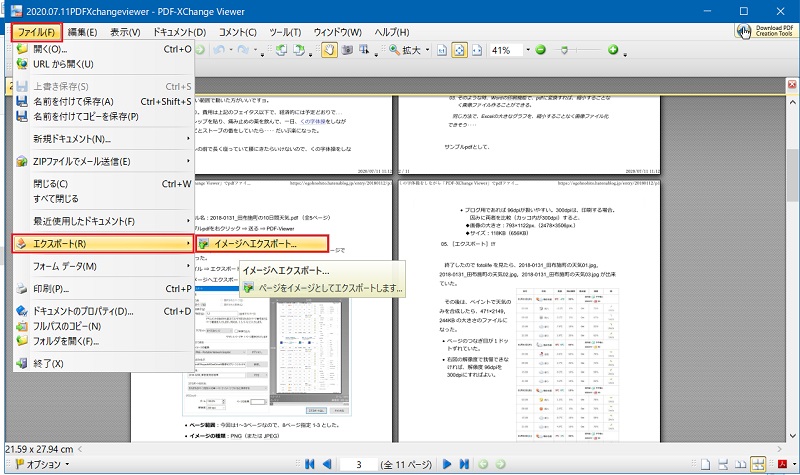Image resolution: width=800 pixels, height=475 pixels.
Task: Click the zoom level slider handle
Action: click(564, 50)
